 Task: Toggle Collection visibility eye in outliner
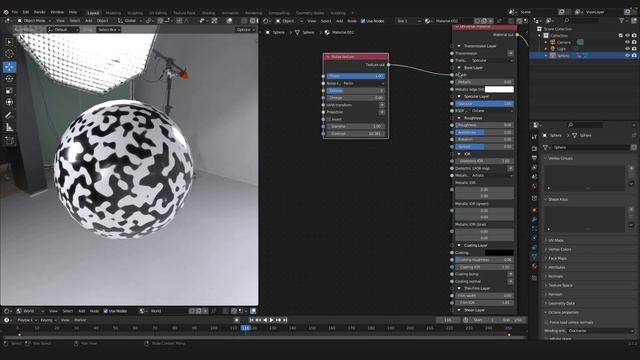(x=627, y=36)
